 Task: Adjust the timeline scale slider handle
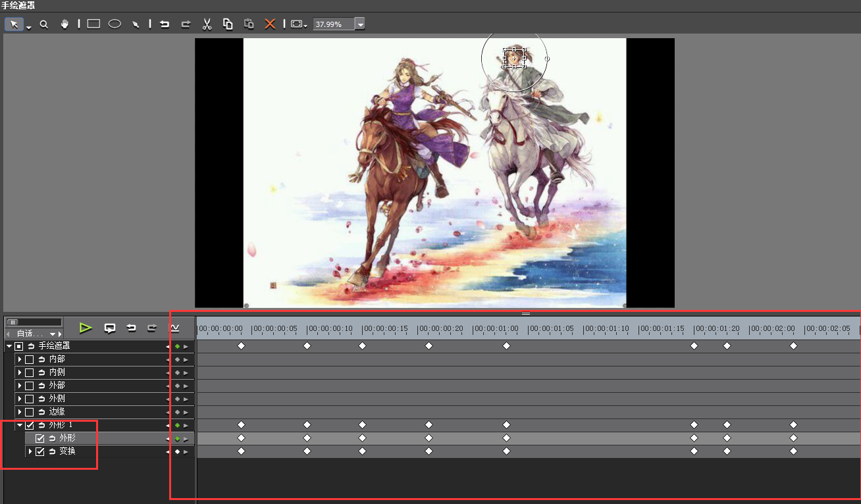[12, 322]
